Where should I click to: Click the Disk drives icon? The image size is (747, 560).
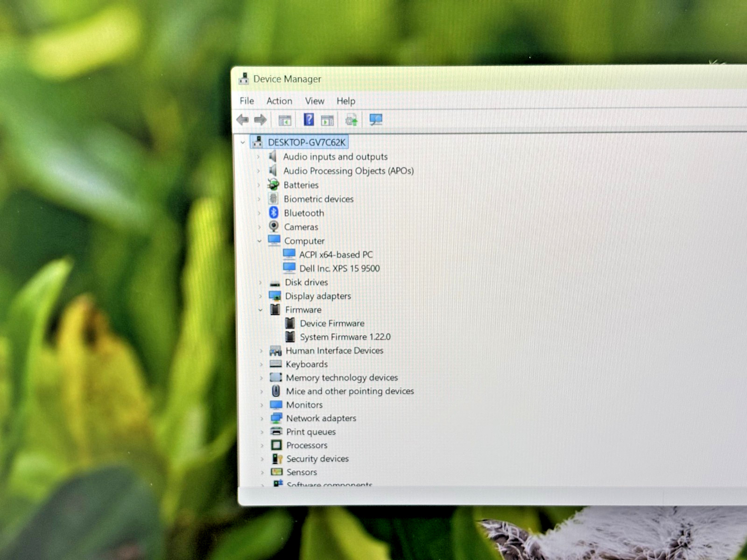(x=275, y=283)
